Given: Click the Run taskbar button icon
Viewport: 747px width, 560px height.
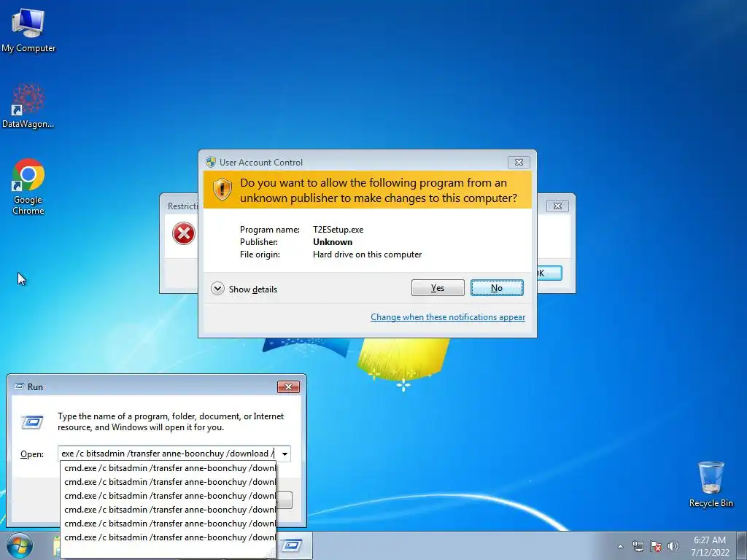Looking at the screenshot, I should (x=293, y=545).
